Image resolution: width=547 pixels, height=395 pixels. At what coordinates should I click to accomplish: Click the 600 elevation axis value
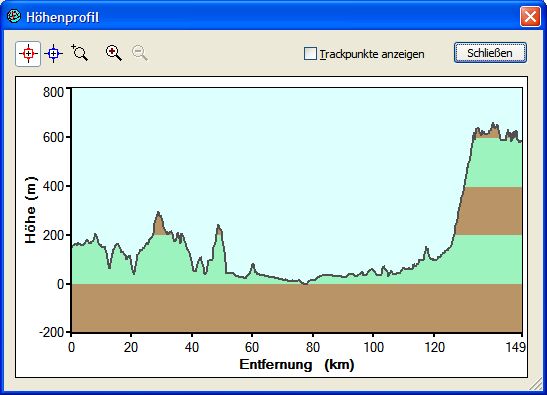tap(54, 137)
